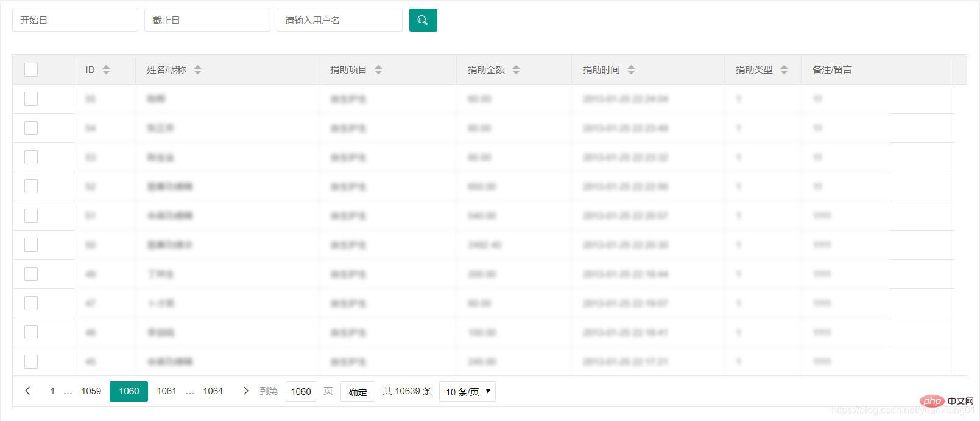This screenshot has width=980, height=421.
Task: Go to page 1059
Action: 91,391
